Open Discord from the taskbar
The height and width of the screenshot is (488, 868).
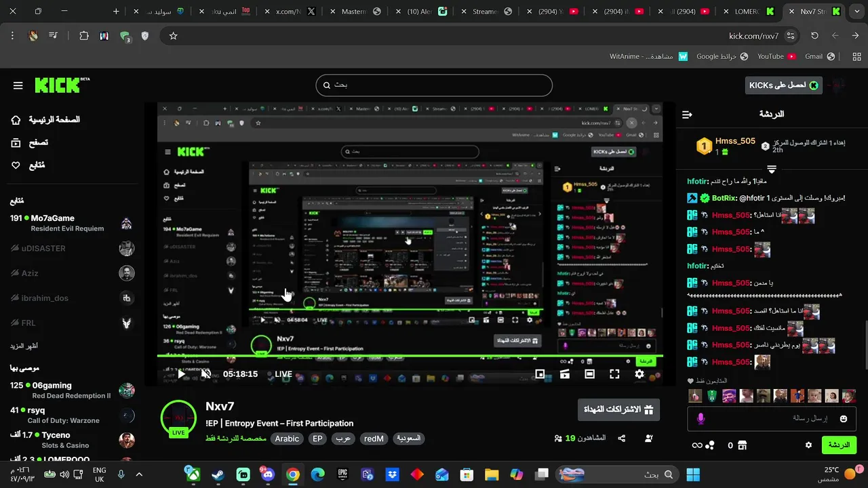tap(268, 474)
